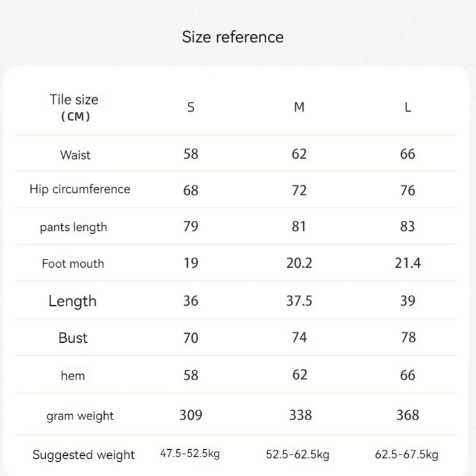Select the S size column header

click(191, 108)
